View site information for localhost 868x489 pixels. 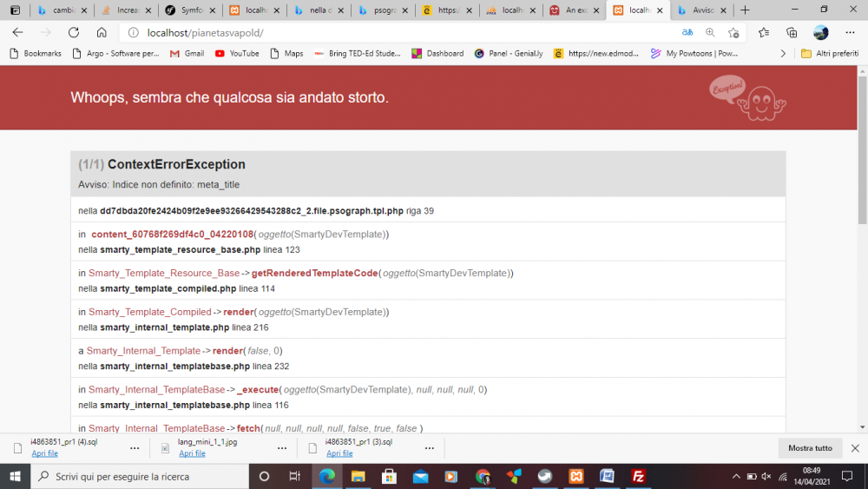(x=134, y=33)
